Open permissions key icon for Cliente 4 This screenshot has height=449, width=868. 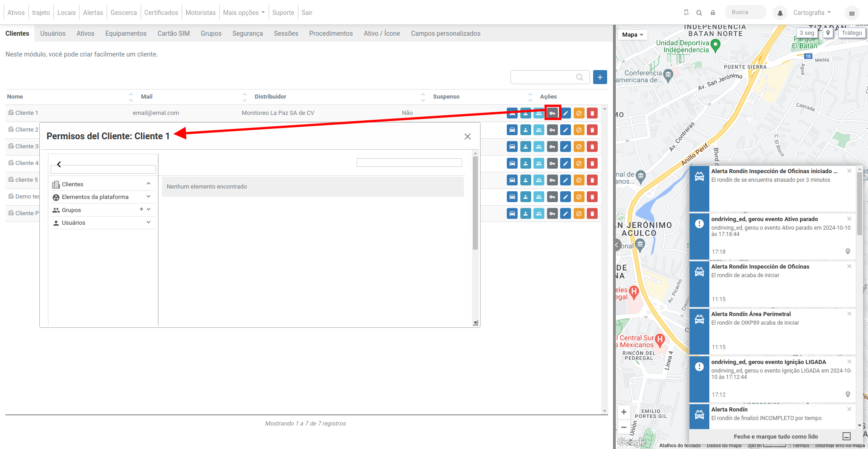point(552,163)
